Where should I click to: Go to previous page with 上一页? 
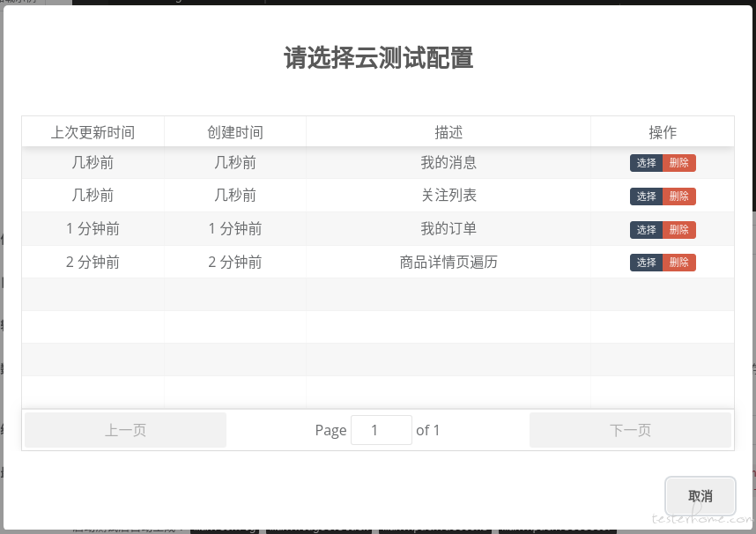[125, 430]
